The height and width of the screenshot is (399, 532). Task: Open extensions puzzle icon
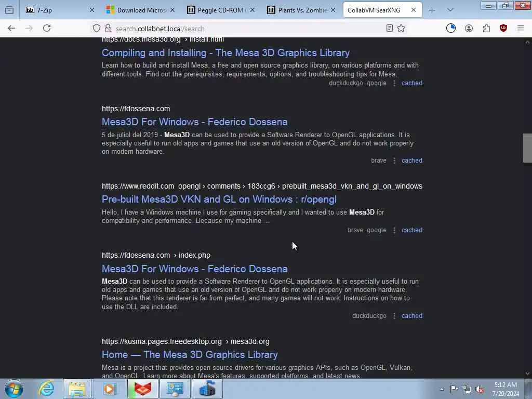click(486, 28)
